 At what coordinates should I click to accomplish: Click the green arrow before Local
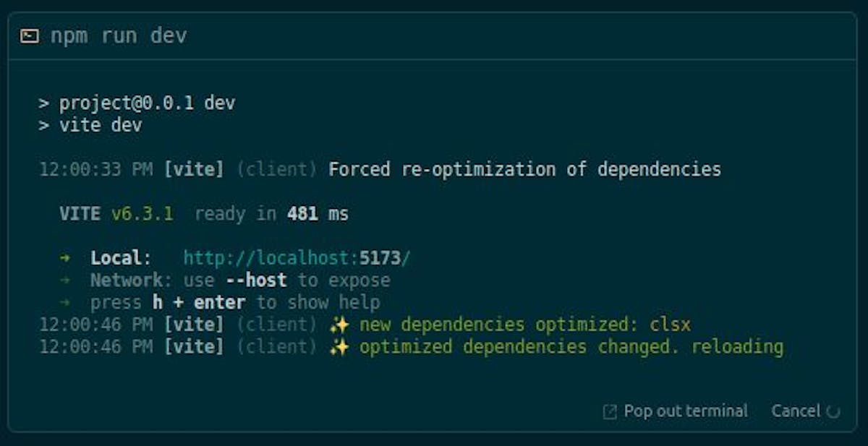click(67, 258)
